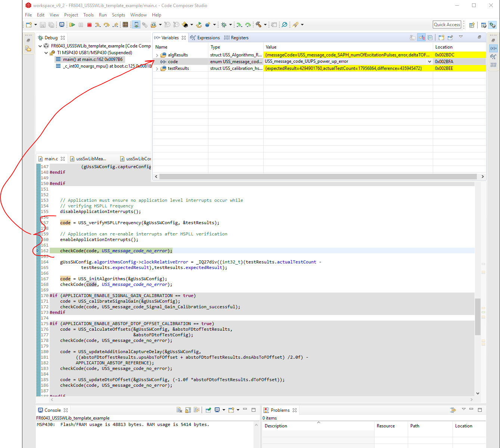Image resolution: width=500 pixels, height=448 pixels.
Task: Click Step Return toolbar icon
Action: pos(115,25)
